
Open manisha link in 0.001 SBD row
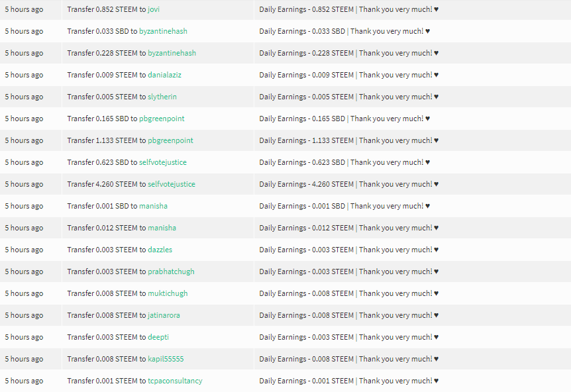click(153, 206)
